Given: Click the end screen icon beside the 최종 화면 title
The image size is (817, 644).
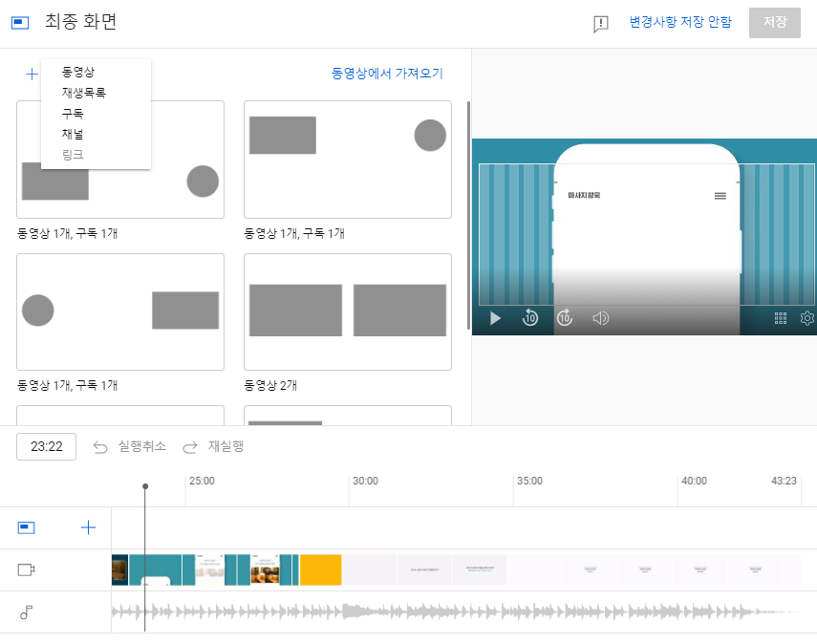Looking at the screenshot, I should coord(19,21).
